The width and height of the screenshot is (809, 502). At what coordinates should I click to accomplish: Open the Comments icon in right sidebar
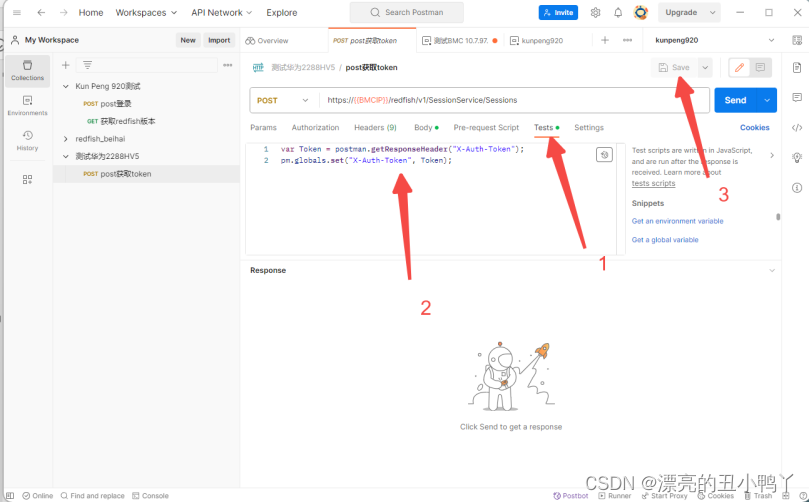(x=797, y=98)
